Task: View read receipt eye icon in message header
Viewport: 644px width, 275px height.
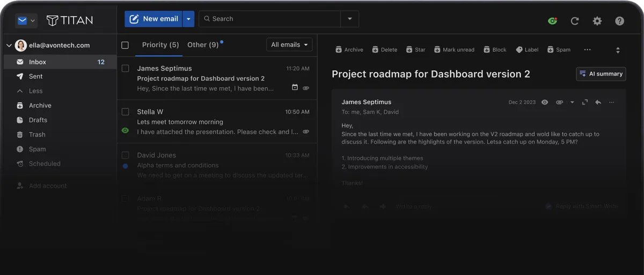Action: point(545,102)
